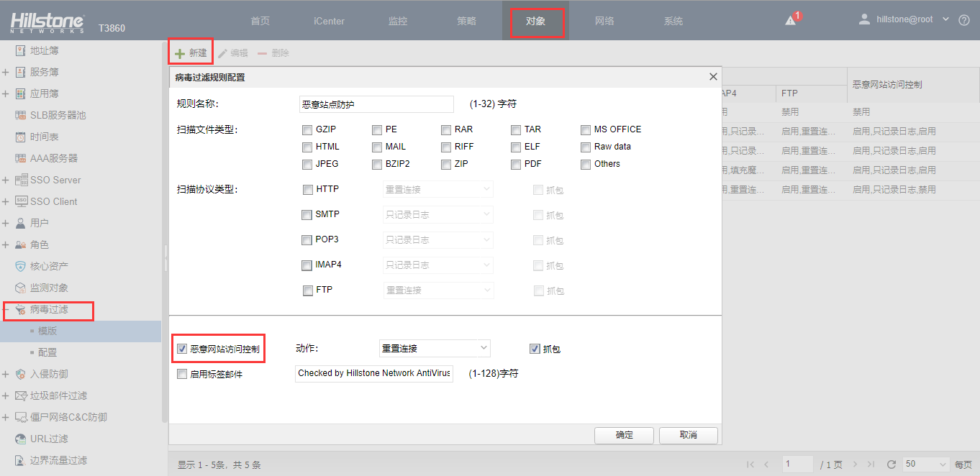Click the SSO Server icon

point(20,180)
